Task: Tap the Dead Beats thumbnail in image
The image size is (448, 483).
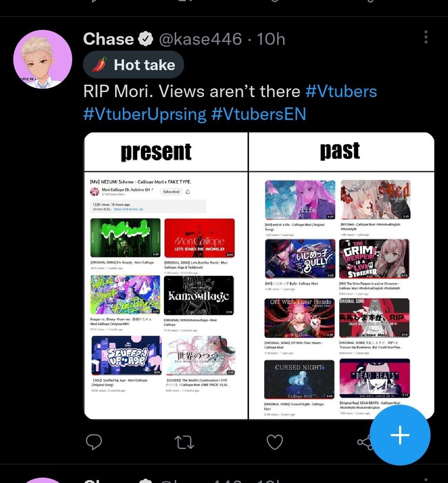Action: point(375,378)
